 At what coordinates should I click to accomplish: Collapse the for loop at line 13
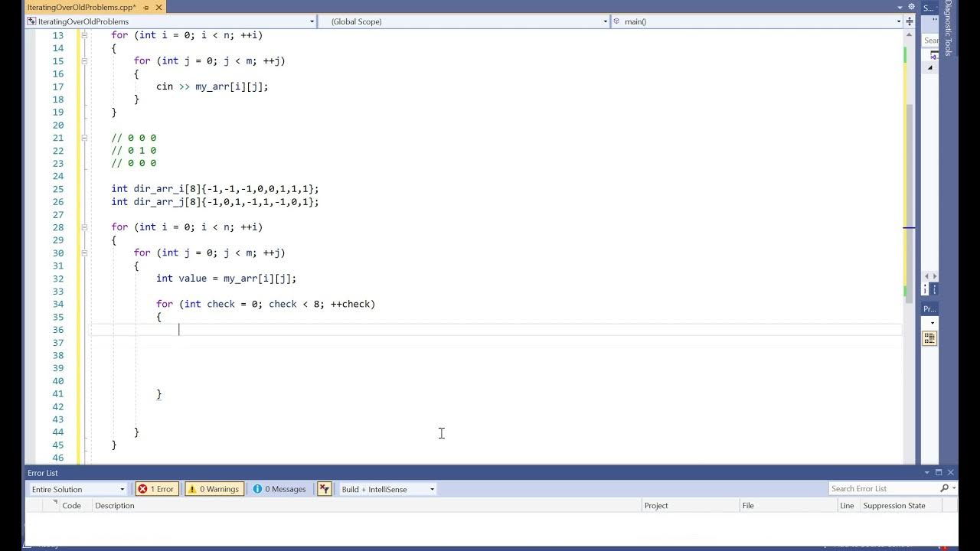84,35
